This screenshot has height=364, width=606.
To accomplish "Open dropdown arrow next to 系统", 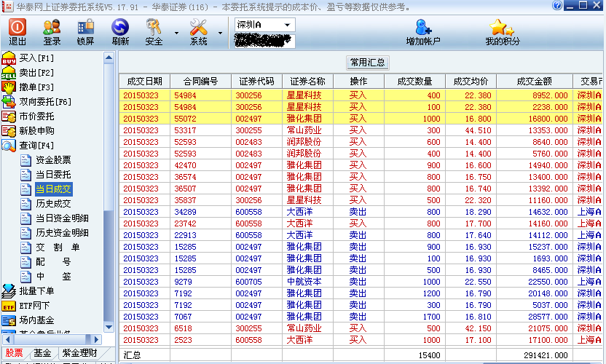I will (x=220, y=33).
